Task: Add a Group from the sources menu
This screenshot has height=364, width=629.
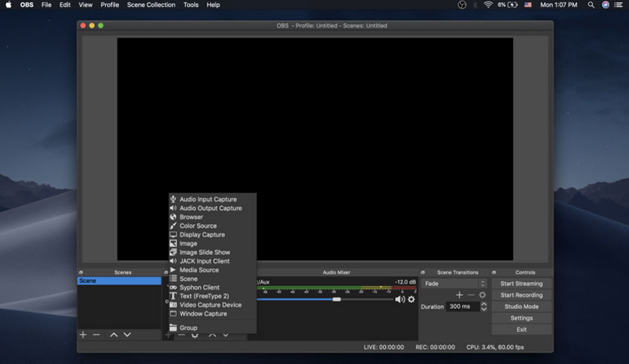Action: click(x=213, y=327)
